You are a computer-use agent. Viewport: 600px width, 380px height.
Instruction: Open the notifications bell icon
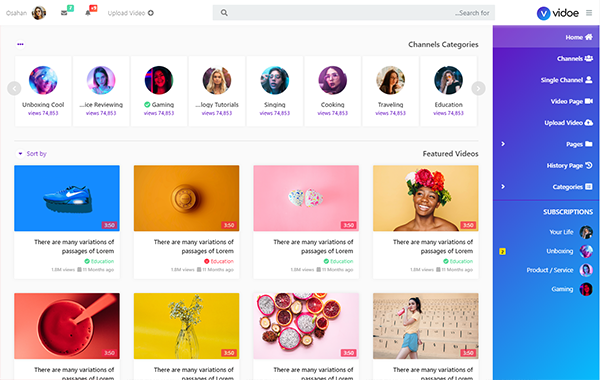click(88, 13)
